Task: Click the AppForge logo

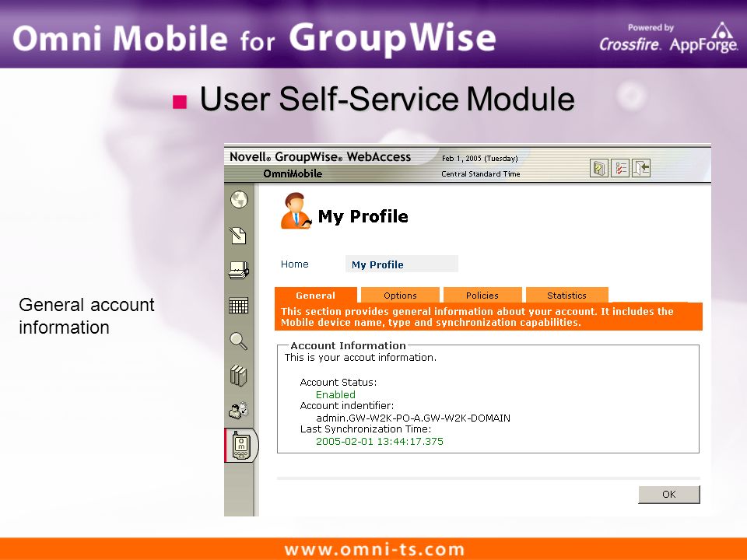Action: click(x=703, y=38)
